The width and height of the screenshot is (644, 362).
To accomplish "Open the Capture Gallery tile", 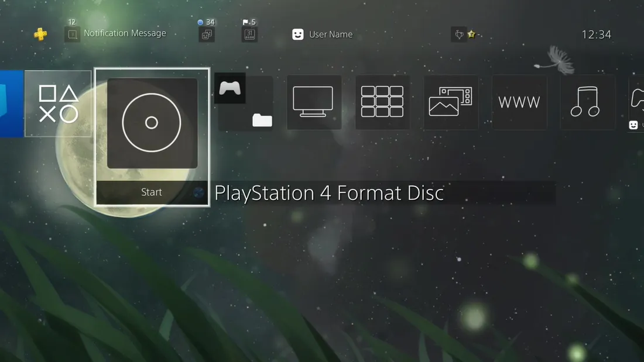I will [451, 102].
